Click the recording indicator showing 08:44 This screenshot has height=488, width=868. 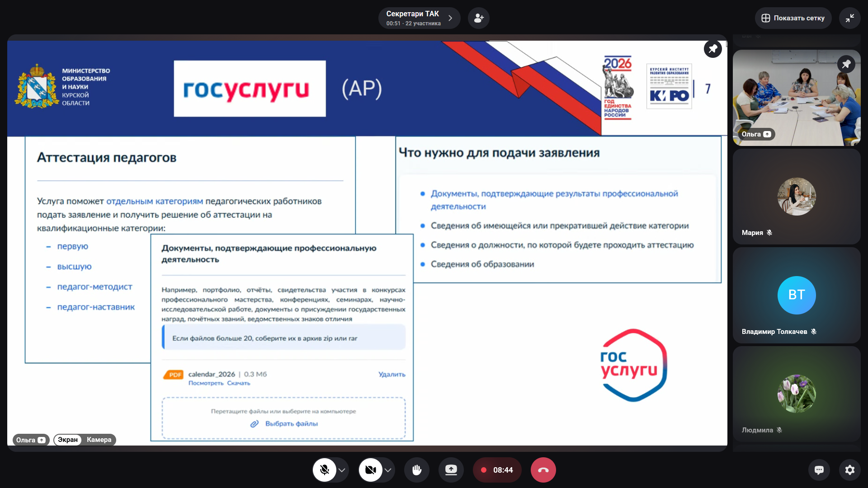(497, 470)
